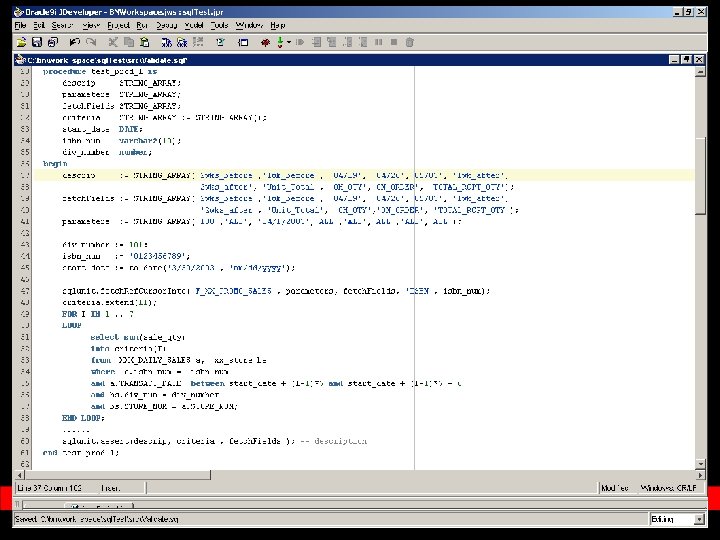The height and width of the screenshot is (540, 720).
Task: Click the refresh icon after build buttons
Action: 220,42
